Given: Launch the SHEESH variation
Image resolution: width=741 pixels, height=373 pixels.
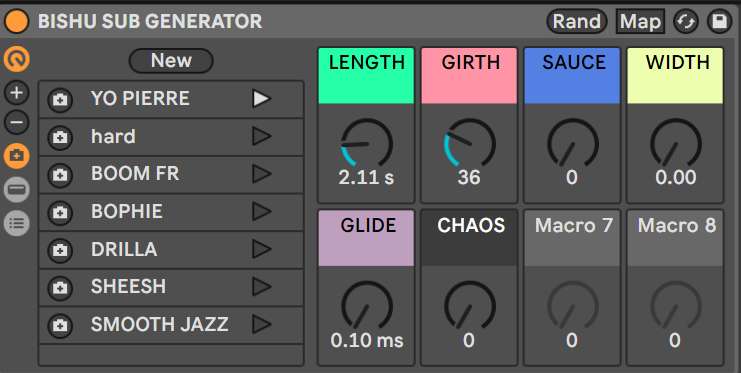Looking at the screenshot, I should 261,287.
